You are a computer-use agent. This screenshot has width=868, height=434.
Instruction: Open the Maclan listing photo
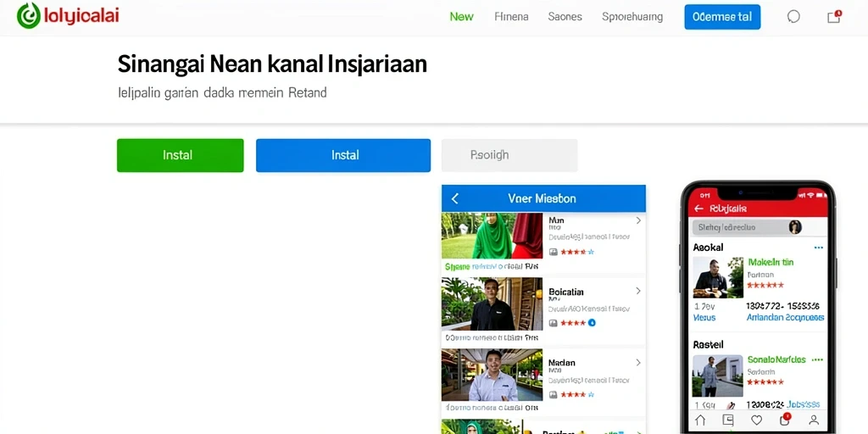492,375
